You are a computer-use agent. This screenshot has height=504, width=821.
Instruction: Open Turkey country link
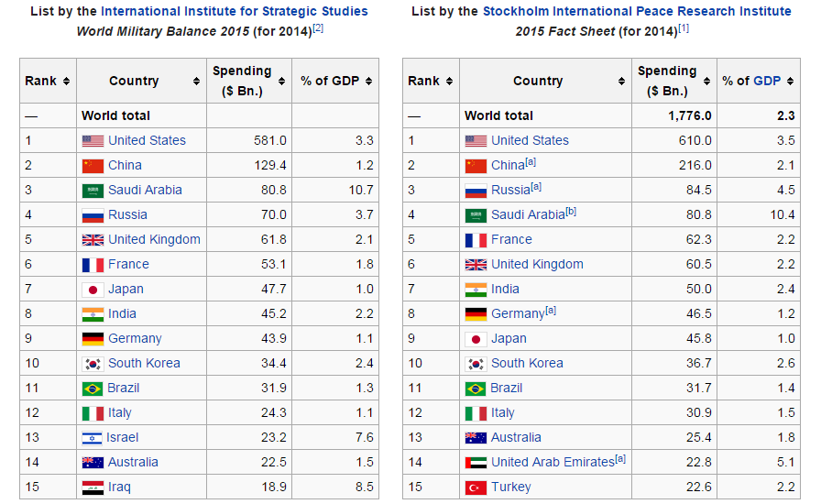[511, 488]
